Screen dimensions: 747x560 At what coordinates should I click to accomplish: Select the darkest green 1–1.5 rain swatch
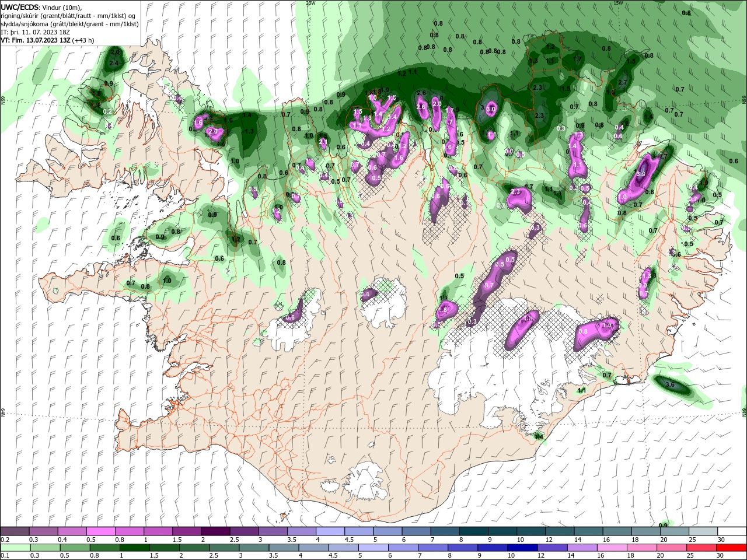coord(134,548)
